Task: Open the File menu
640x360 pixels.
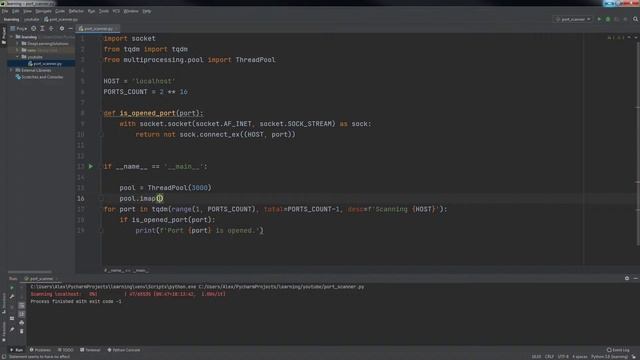Action: coord(4,11)
